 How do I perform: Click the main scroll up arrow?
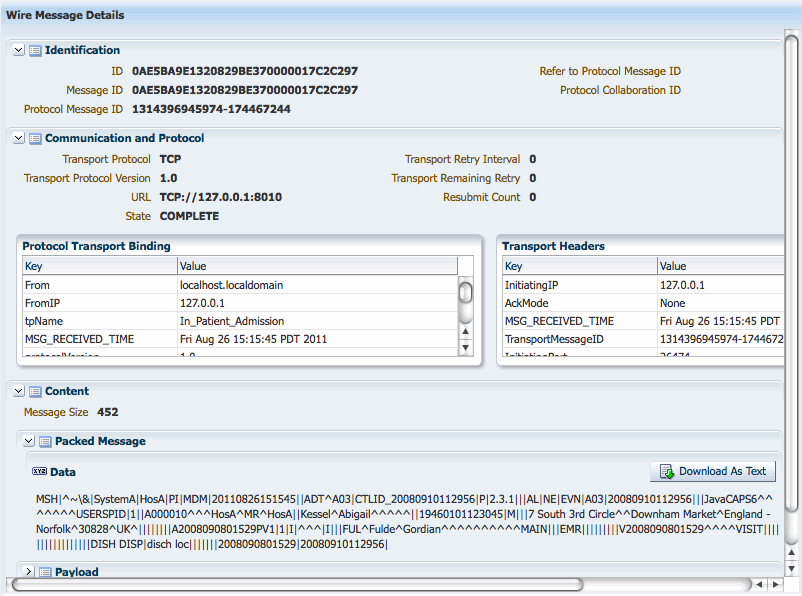pos(792,553)
